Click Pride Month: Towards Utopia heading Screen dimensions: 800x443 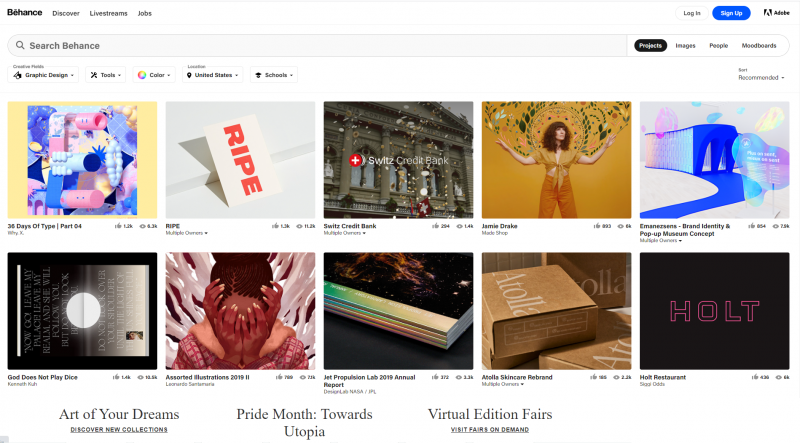point(305,423)
